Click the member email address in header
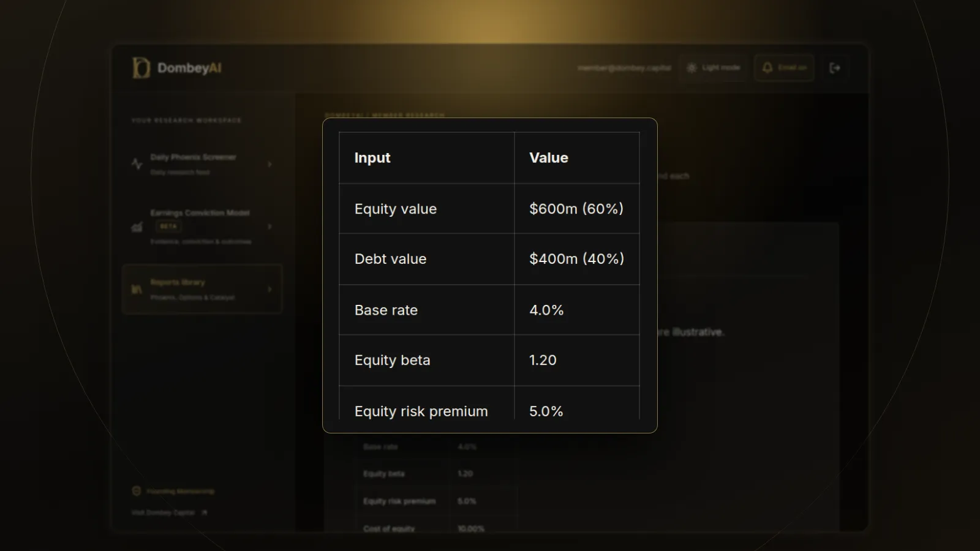980x551 pixels. [624, 67]
